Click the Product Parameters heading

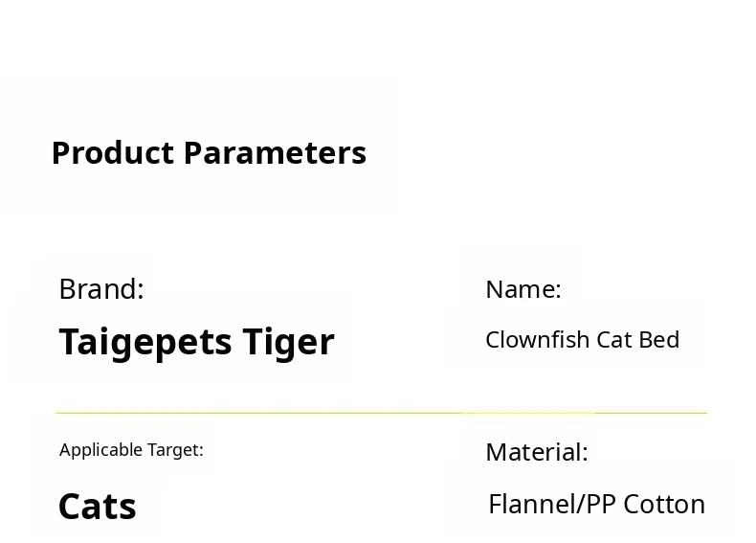[x=209, y=153]
